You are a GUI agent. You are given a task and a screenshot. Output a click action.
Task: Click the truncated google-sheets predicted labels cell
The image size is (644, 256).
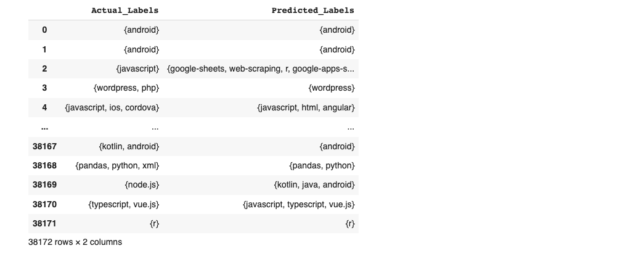coord(261,68)
